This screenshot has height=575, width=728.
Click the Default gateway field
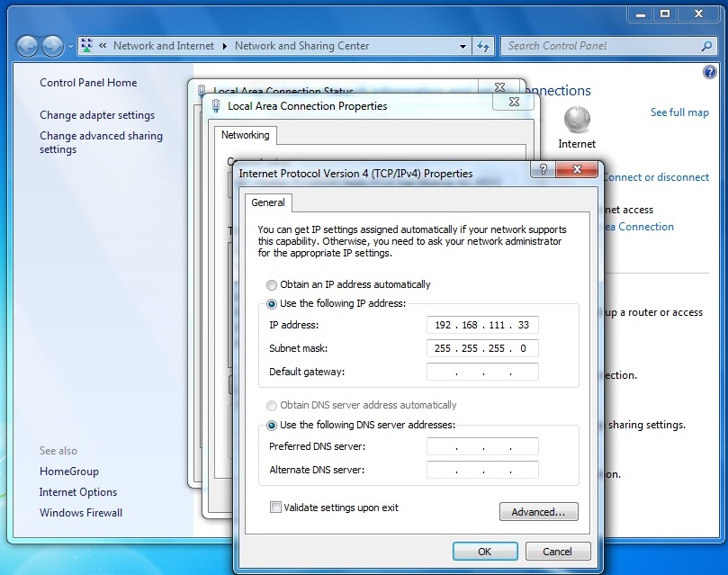(x=482, y=372)
